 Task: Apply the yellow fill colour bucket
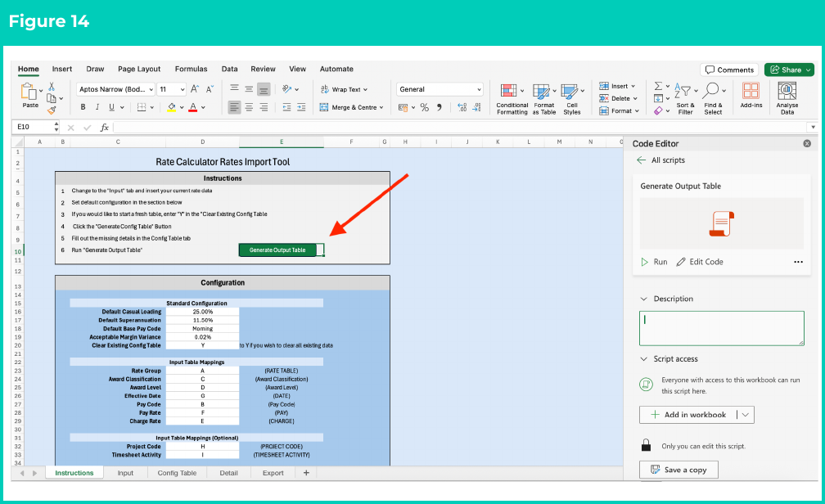pyautogui.click(x=172, y=107)
